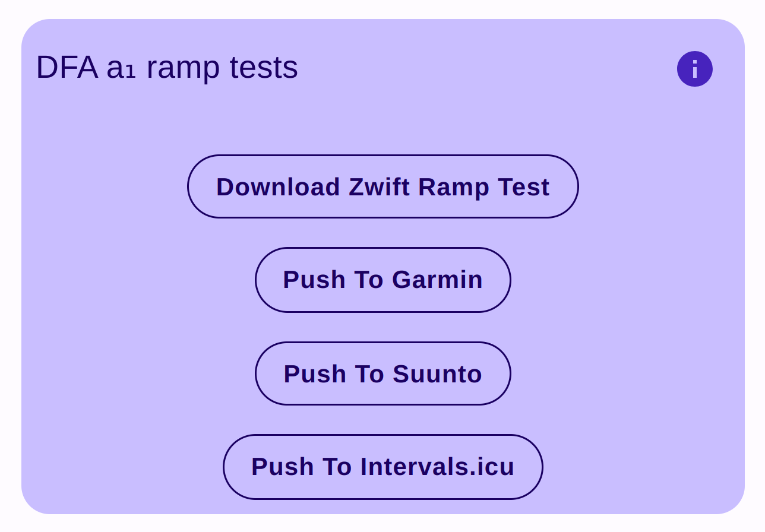This screenshot has width=765, height=532.
Task: Click the Suunto push pill button
Action: point(383,373)
